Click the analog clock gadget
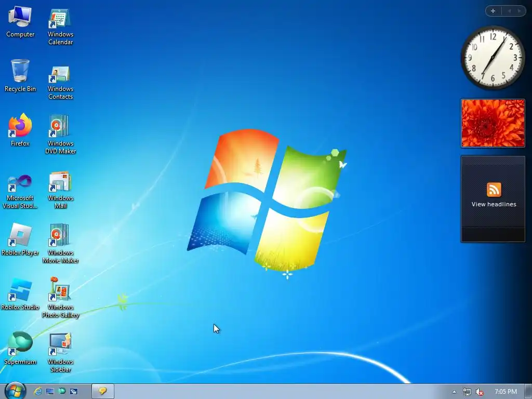 [493, 57]
